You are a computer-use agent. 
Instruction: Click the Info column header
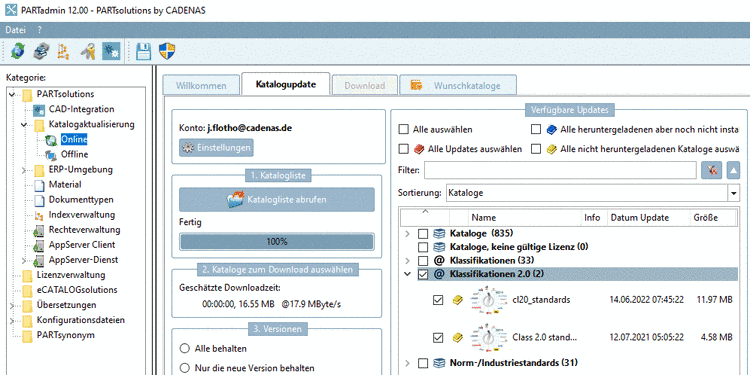coord(593,218)
